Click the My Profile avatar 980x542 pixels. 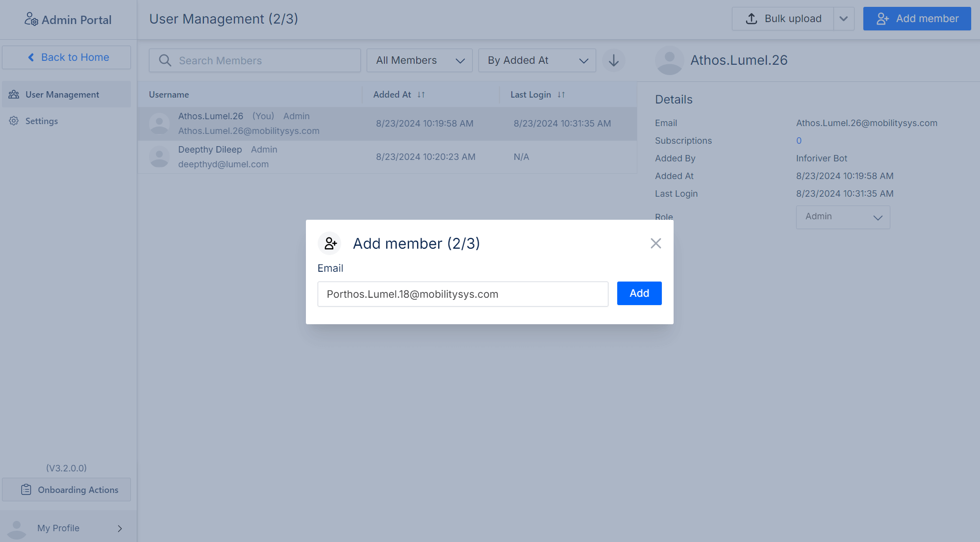(17, 529)
